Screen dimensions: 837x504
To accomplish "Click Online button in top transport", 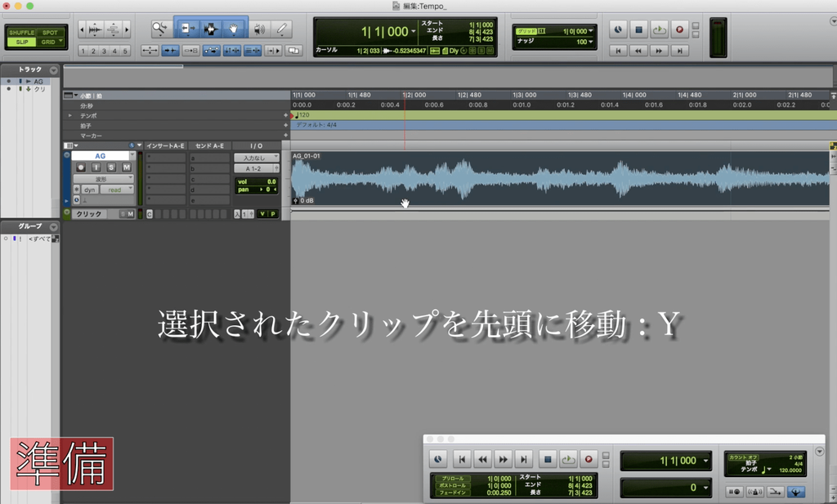I will click(618, 29).
